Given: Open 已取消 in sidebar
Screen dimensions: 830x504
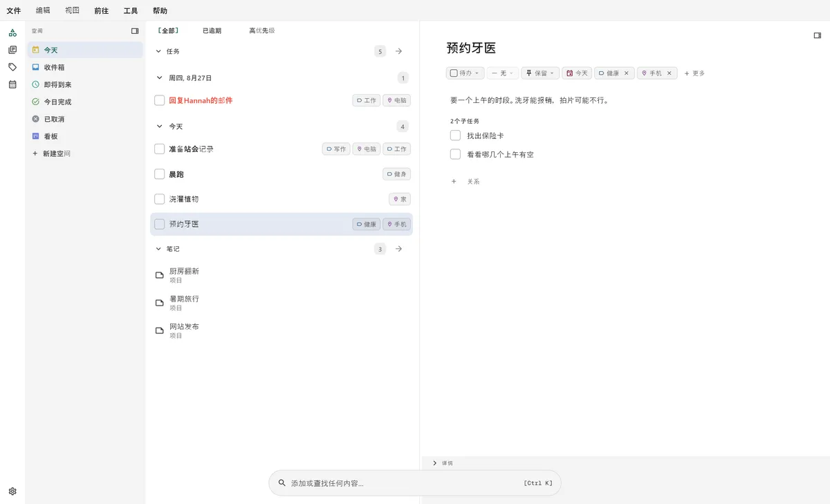Looking at the screenshot, I should (85, 119).
